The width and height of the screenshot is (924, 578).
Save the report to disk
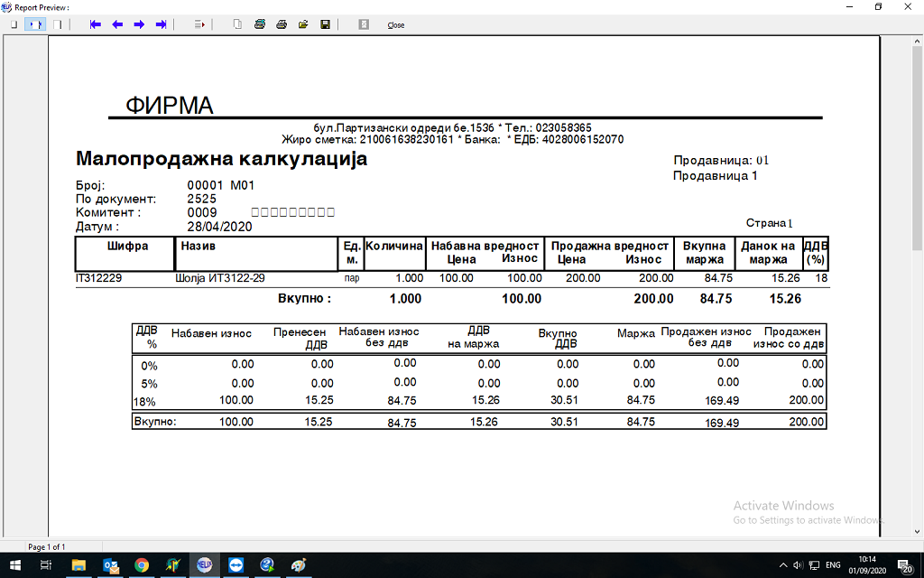325,24
